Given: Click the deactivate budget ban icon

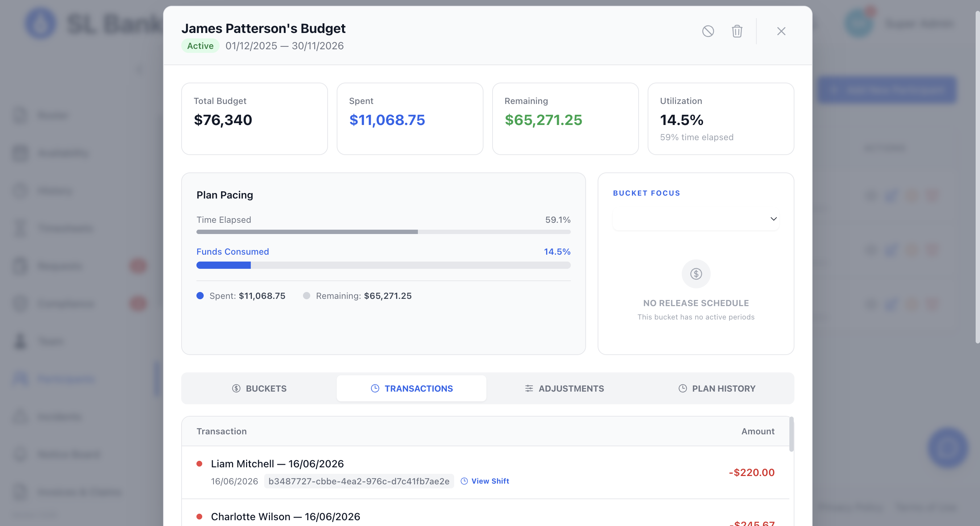Looking at the screenshot, I should point(707,31).
